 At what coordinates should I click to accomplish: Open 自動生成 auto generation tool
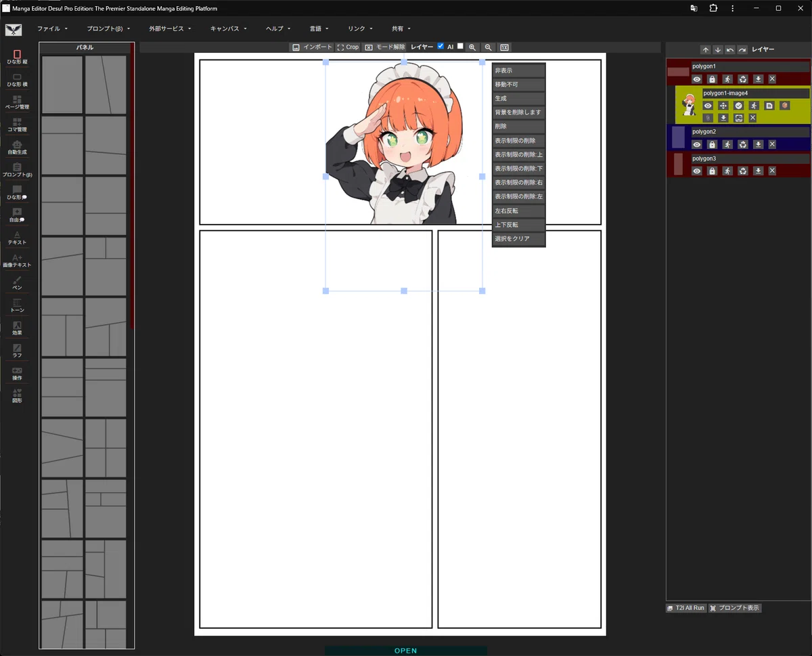coord(17,148)
